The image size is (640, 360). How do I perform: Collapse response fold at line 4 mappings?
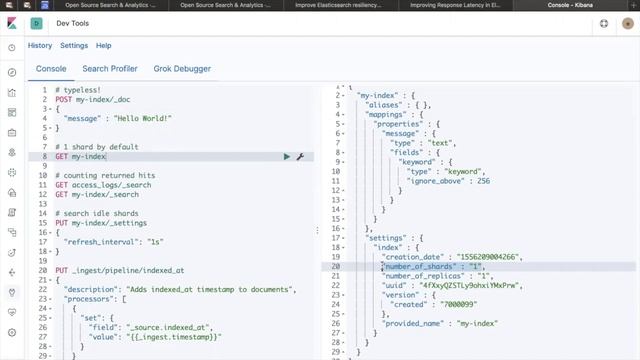(343, 115)
